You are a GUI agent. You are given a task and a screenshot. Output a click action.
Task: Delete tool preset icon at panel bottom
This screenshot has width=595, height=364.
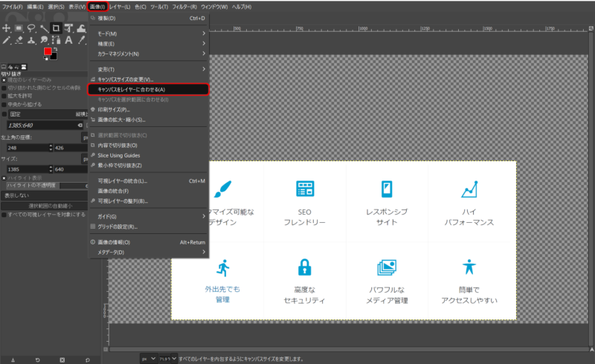tap(62, 360)
